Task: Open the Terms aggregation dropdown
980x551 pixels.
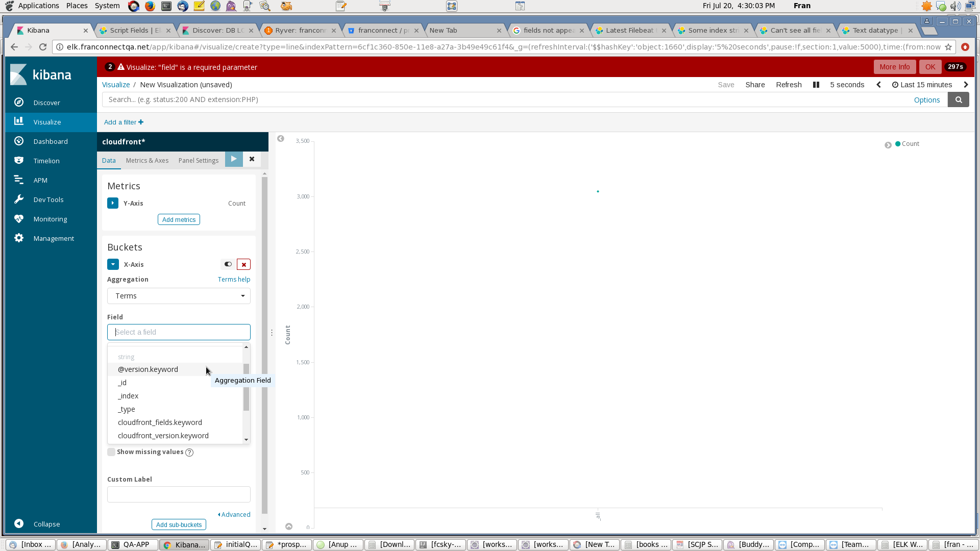Action: tap(179, 296)
